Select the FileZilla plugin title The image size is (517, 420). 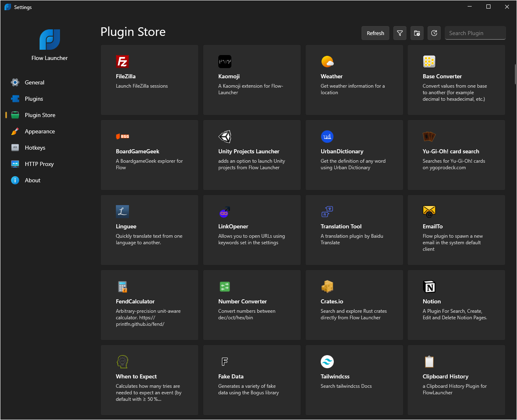click(126, 76)
